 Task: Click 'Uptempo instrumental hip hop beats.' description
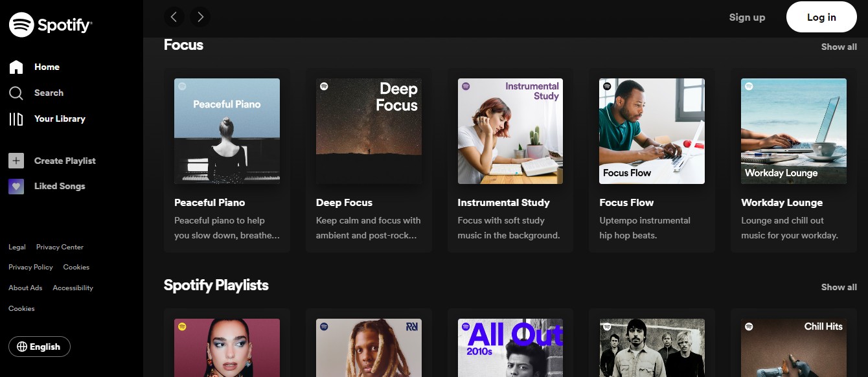pos(645,228)
